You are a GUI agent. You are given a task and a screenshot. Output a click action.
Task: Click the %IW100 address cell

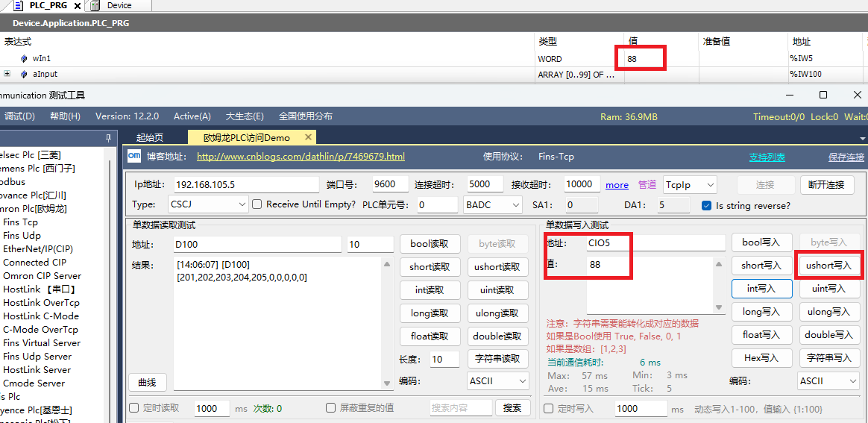pos(825,74)
